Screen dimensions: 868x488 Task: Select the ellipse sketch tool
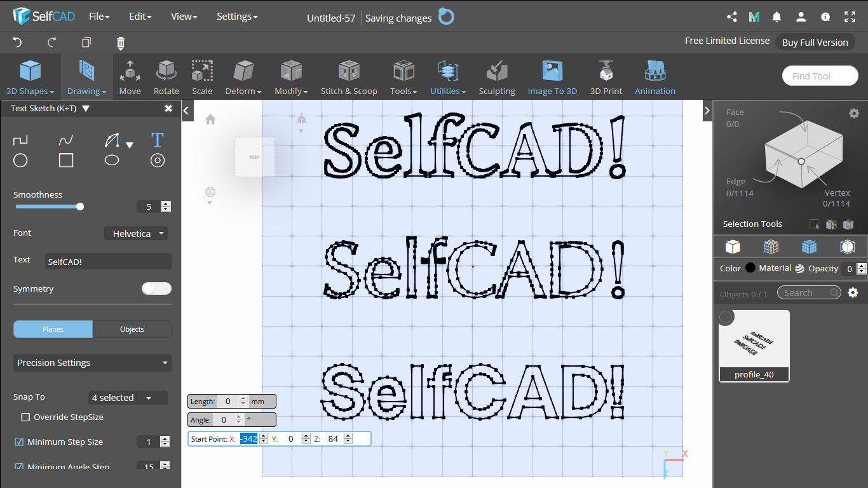[x=112, y=160]
